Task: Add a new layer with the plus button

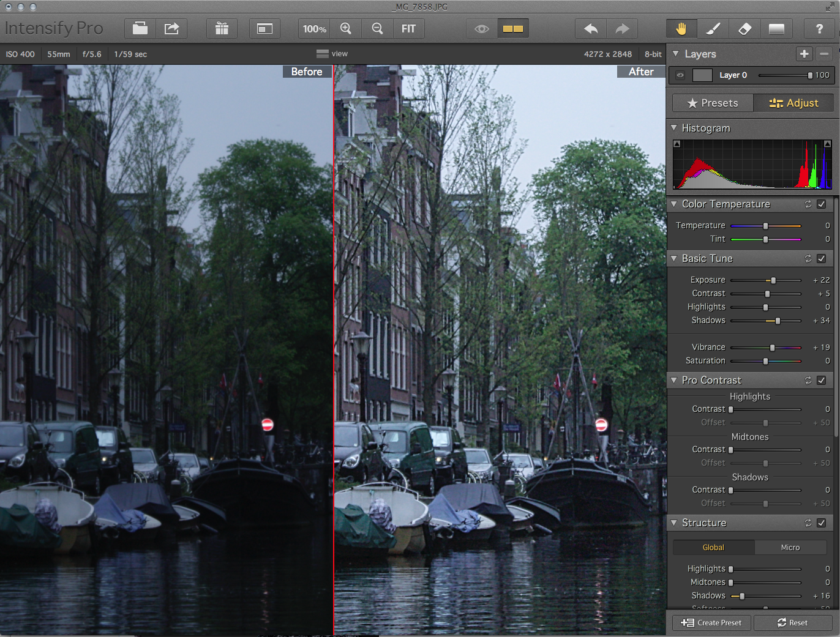Action: coord(804,54)
